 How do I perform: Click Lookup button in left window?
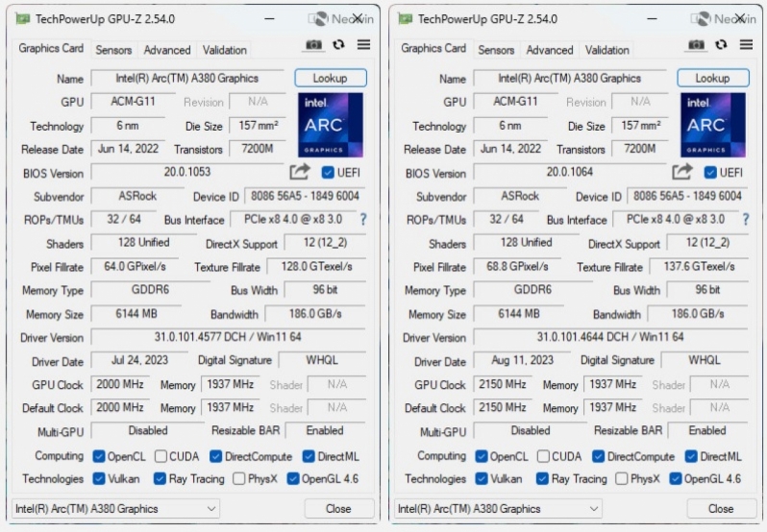[x=331, y=78]
